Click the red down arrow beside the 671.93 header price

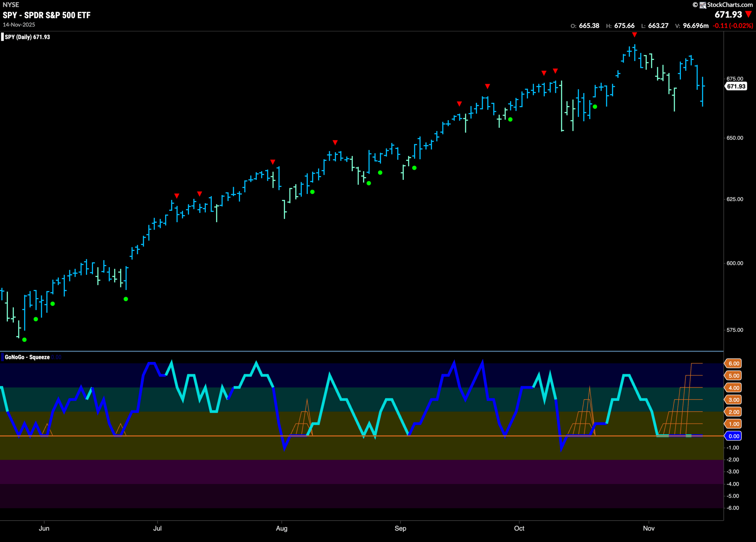tap(749, 14)
